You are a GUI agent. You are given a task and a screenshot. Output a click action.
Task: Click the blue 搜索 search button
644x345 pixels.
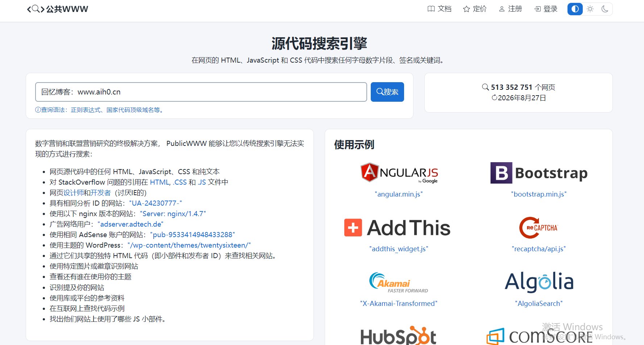[x=387, y=92]
